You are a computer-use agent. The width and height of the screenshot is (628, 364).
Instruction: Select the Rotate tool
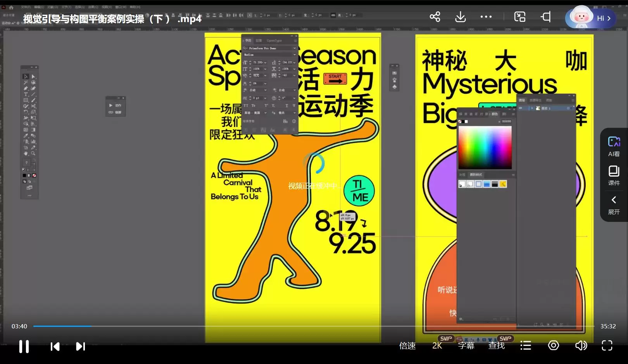[x=26, y=112]
